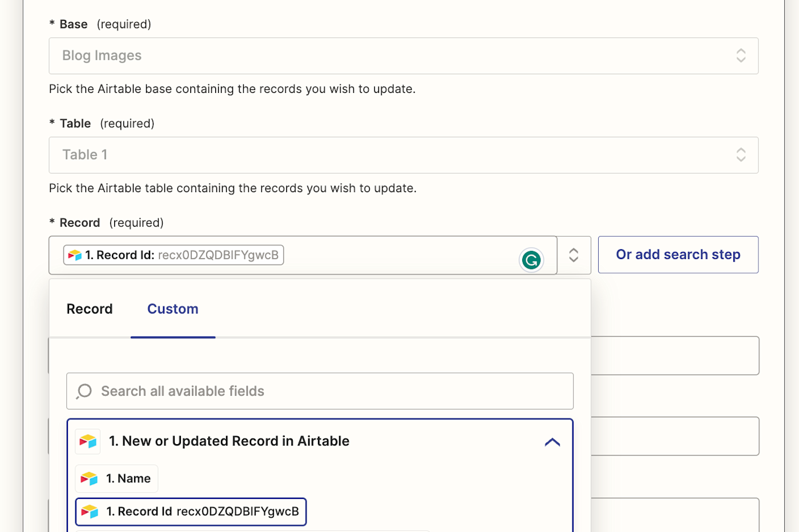Click the Record (required) label

coord(107,223)
